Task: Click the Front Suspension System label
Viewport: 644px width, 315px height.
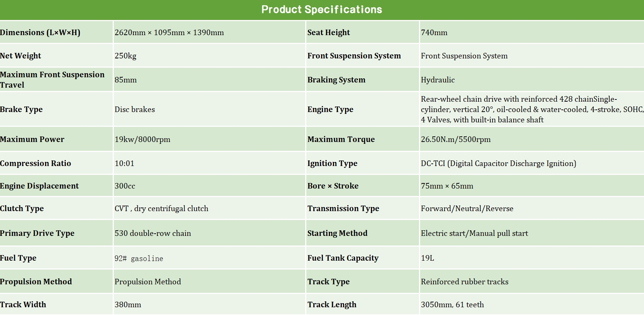Action: pyautogui.click(x=354, y=56)
